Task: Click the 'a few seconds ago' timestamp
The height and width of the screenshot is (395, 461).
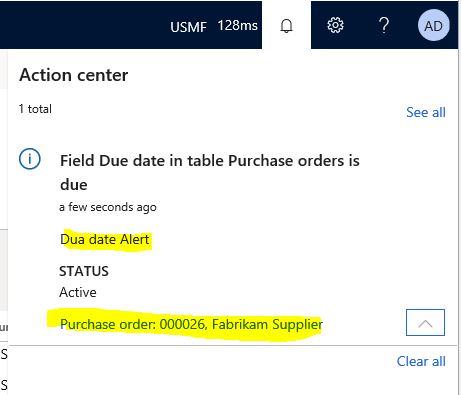Action: (x=108, y=207)
